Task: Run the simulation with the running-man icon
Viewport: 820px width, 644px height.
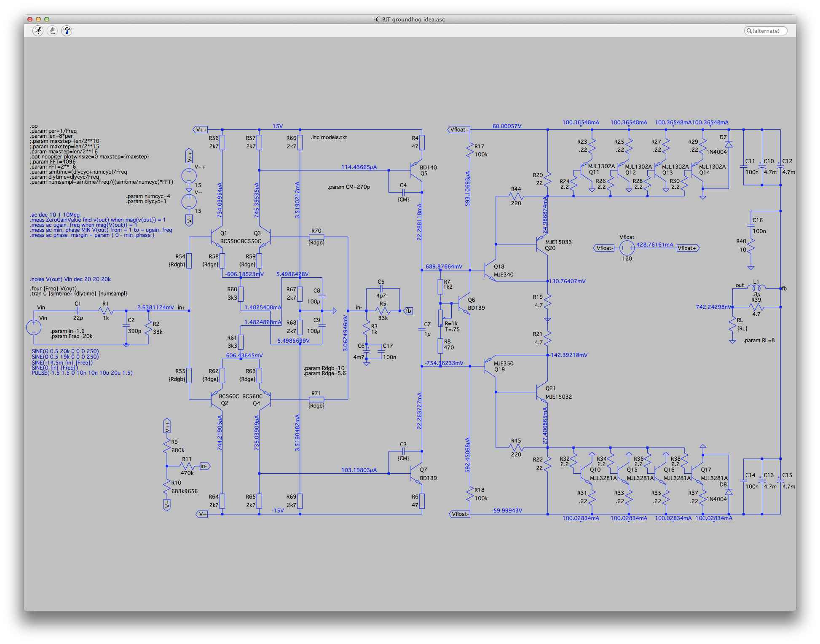Action: click(38, 31)
